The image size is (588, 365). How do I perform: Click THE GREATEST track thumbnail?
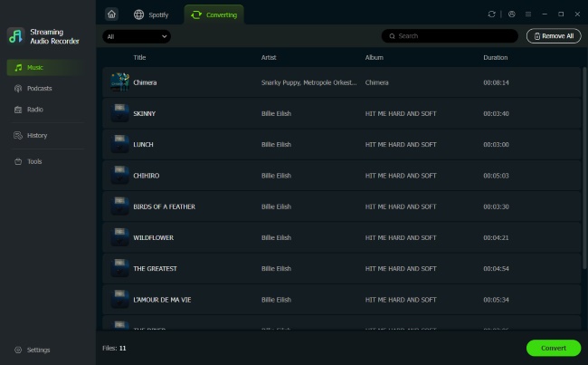(x=120, y=268)
